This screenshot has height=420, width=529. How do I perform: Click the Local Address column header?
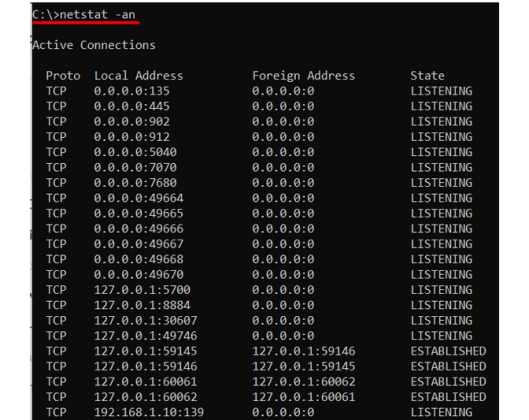tap(138, 76)
